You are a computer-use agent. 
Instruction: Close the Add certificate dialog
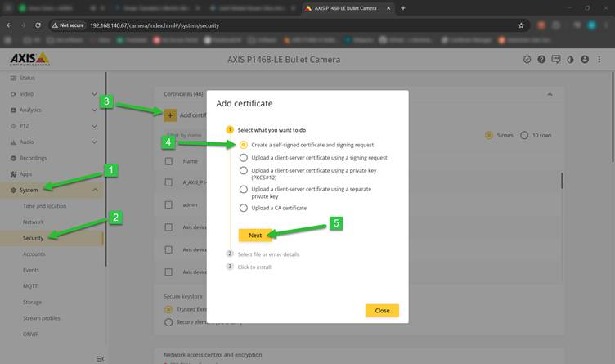(382, 311)
